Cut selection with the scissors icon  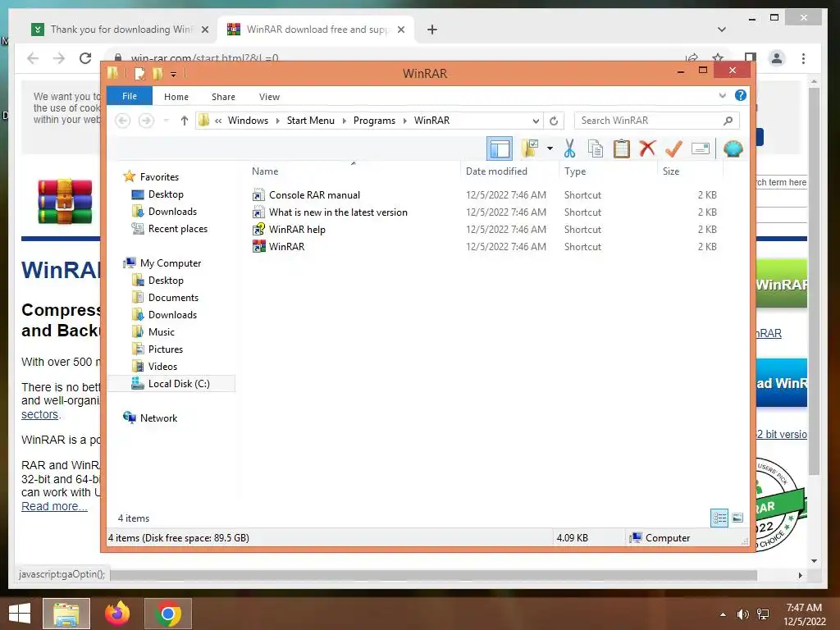click(569, 148)
